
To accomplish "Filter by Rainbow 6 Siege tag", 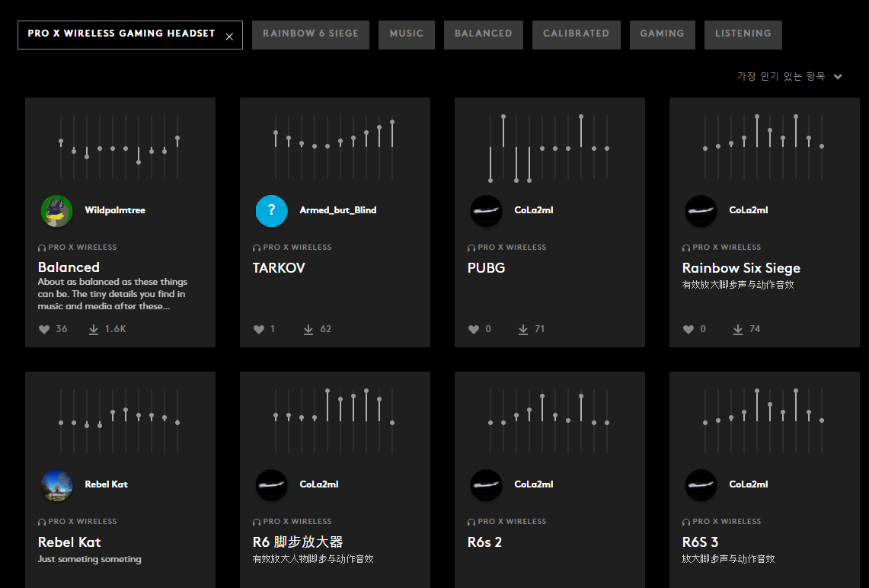I will pyautogui.click(x=311, y=35).
